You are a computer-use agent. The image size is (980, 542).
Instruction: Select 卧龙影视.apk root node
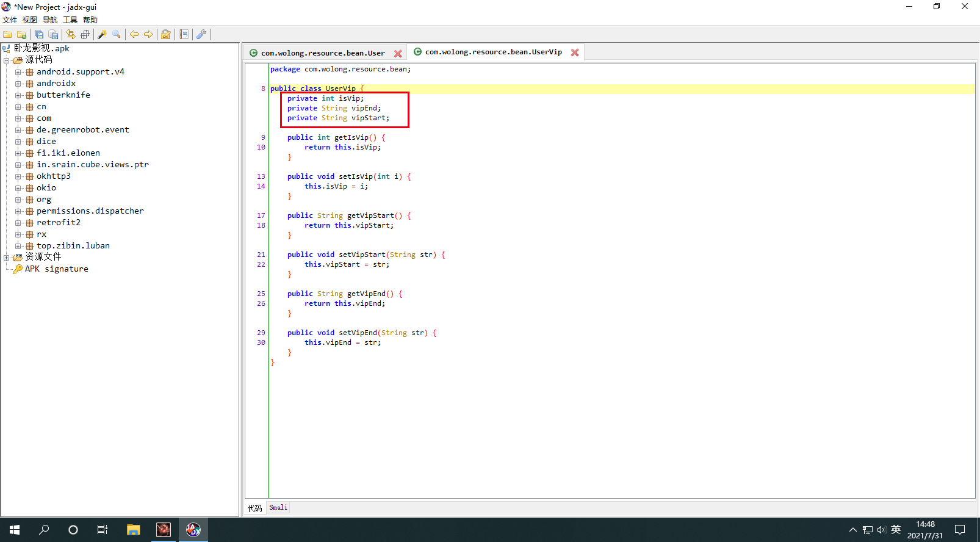[x=41, y=48]
